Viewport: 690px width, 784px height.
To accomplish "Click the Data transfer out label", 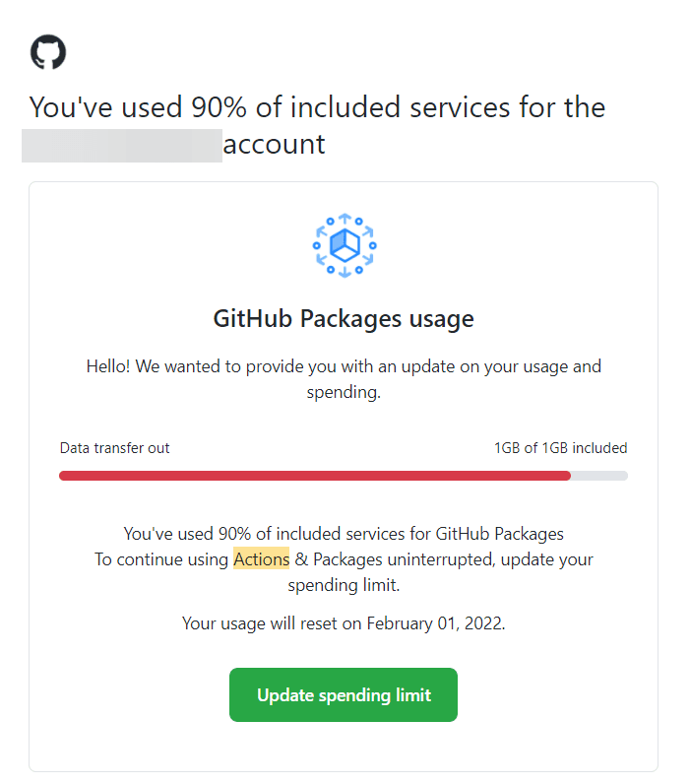I will pos(114,448).
